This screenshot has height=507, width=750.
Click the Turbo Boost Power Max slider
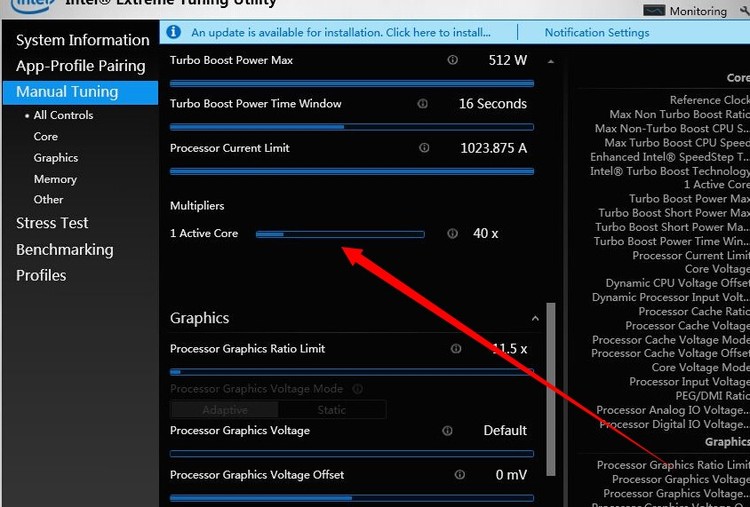352,83
